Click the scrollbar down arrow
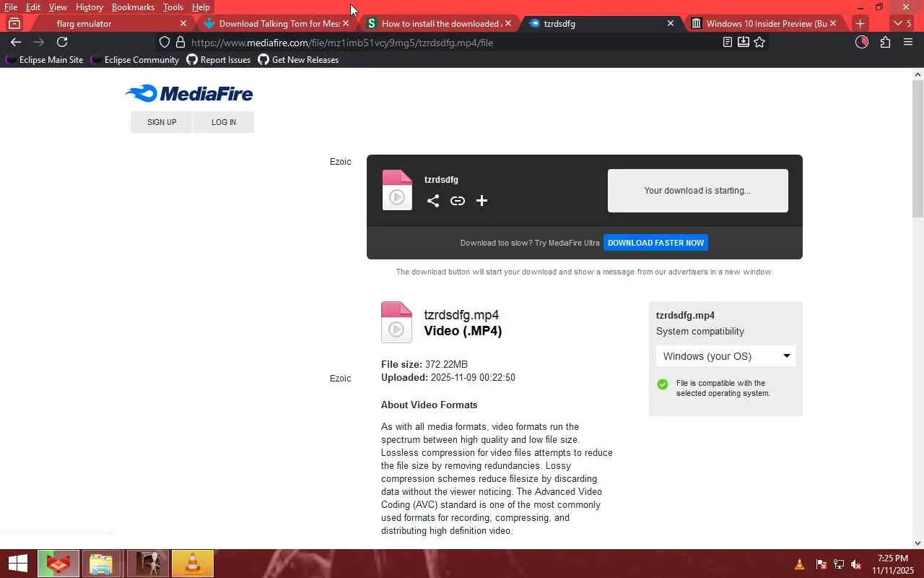This screenshot has width=924, height=578. [918, 543]
